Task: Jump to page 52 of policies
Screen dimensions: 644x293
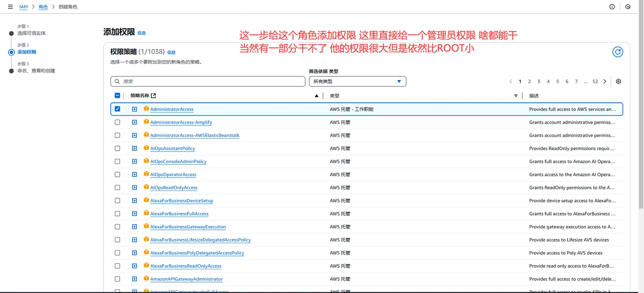Action: [595, 82]
